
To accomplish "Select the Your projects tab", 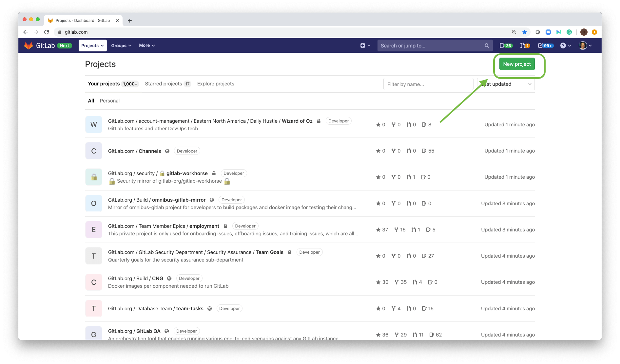I will click(113, 84).
